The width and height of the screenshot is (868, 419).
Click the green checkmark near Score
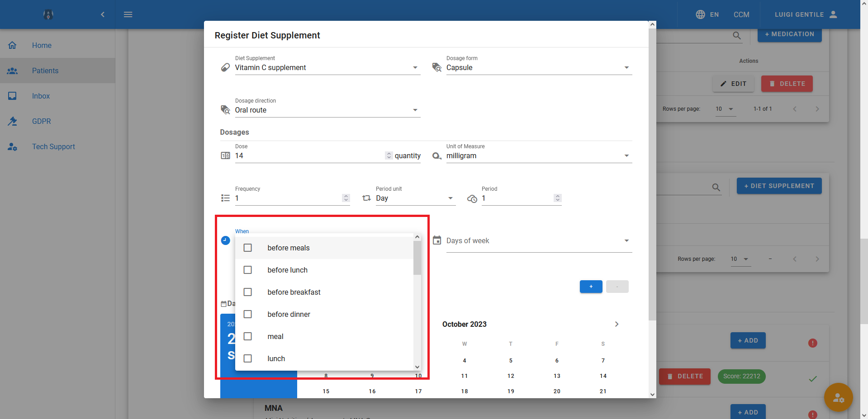(x=813, y=379)
